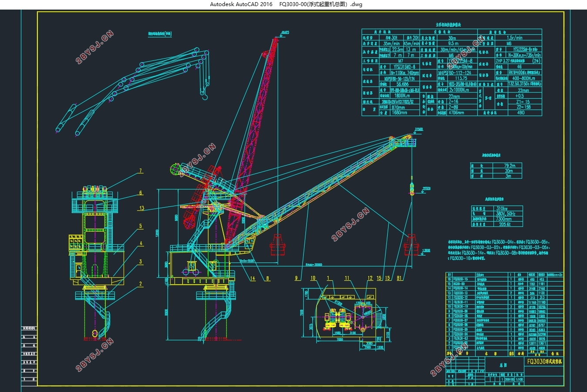Select FQ3030-07 in the parts list
This screenshot has height=392, width=587.
coord(460,320)
